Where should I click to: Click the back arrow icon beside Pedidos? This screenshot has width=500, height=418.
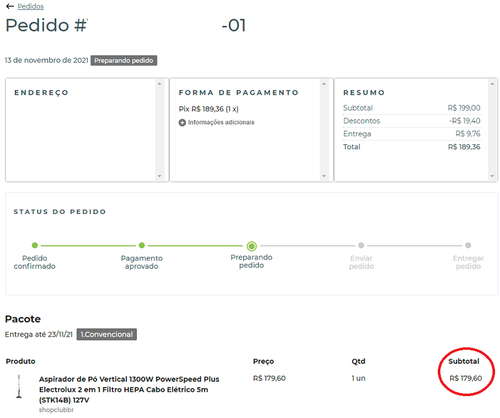(10, 6)
